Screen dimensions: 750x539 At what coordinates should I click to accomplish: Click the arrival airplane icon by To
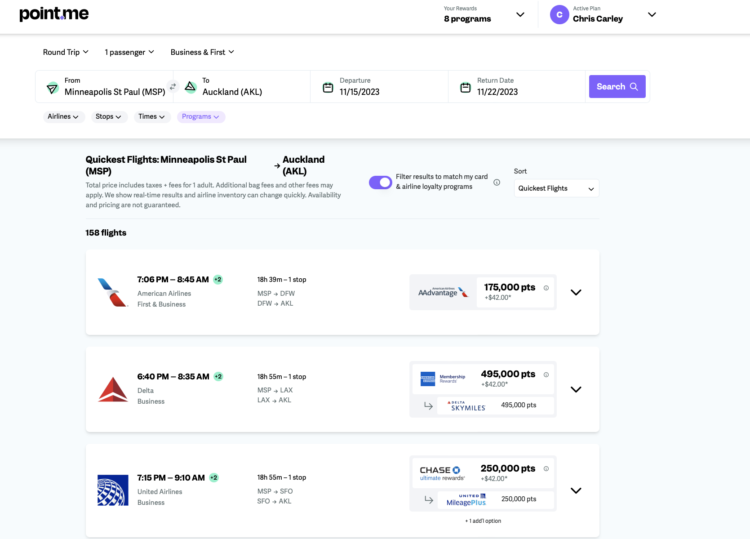click(190, 87)
